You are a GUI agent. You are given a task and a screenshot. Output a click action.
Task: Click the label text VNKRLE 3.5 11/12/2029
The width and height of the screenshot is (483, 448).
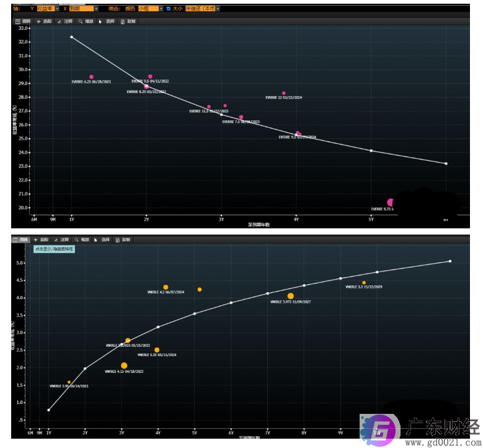click(364, 287)
